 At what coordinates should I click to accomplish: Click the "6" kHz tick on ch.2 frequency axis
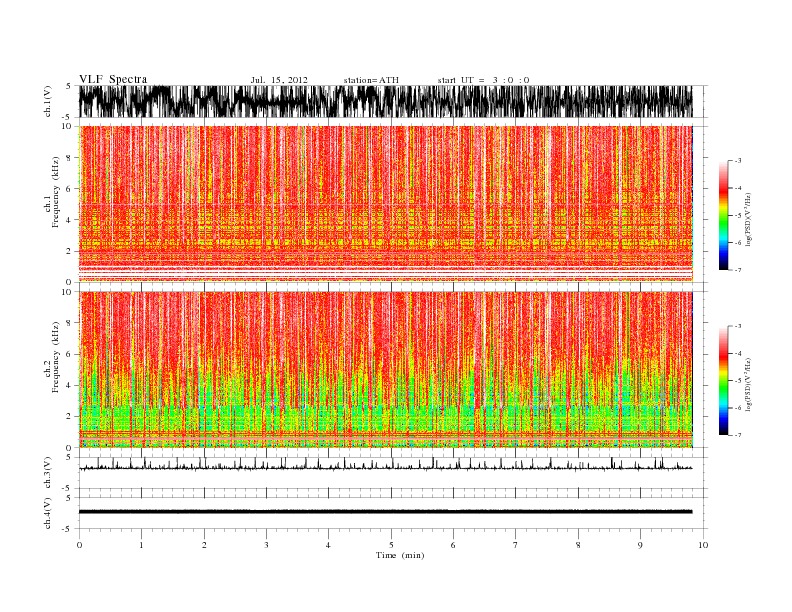(x=69, y=354)
